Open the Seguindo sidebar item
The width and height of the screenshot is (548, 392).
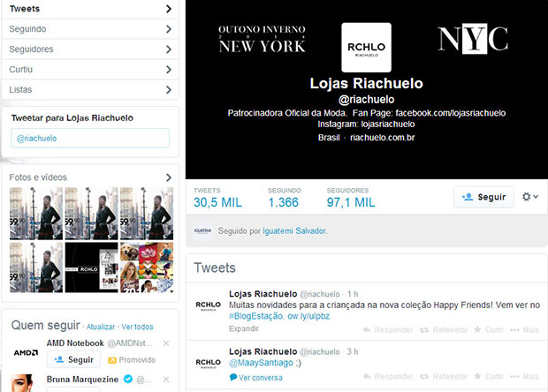click(90, 29)
